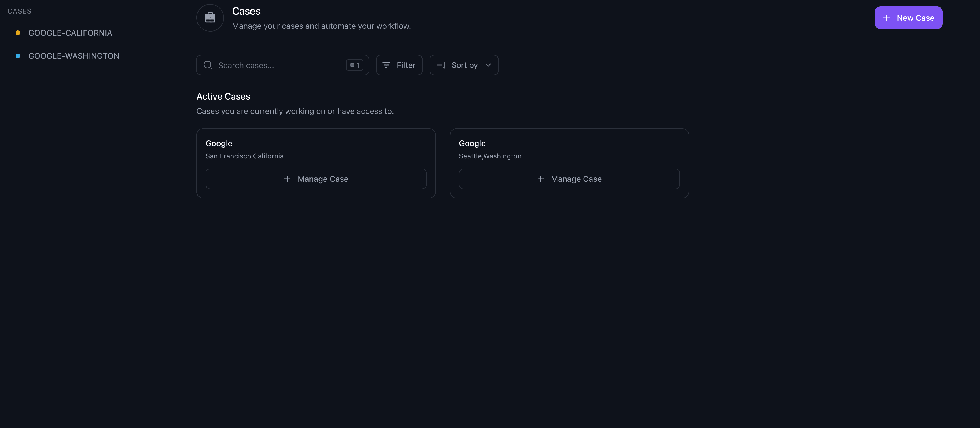
Task: Select GOOGLE-WASHINGTON in the sidebar
Action: pyautogui.click(x=73, y=56)
